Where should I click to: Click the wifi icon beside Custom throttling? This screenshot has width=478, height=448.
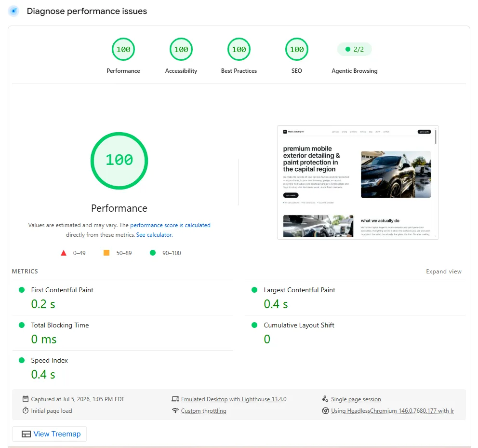(x=175, y=410)
